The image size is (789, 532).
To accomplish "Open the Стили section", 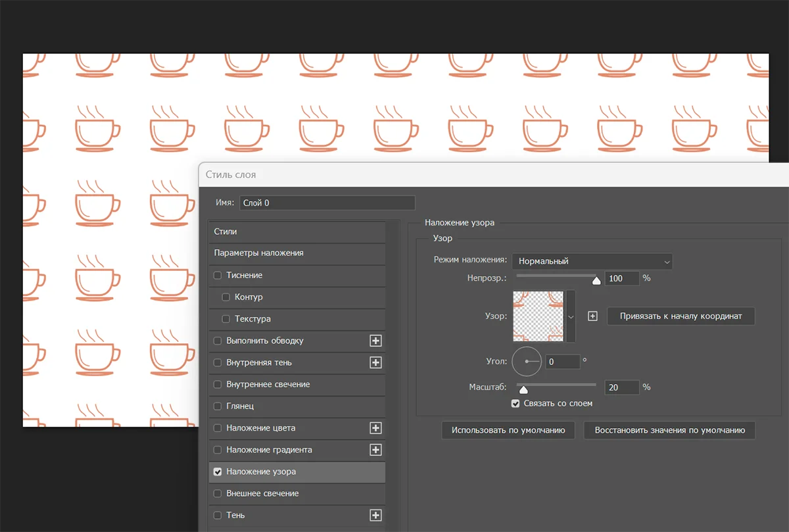I will (297, 231).
